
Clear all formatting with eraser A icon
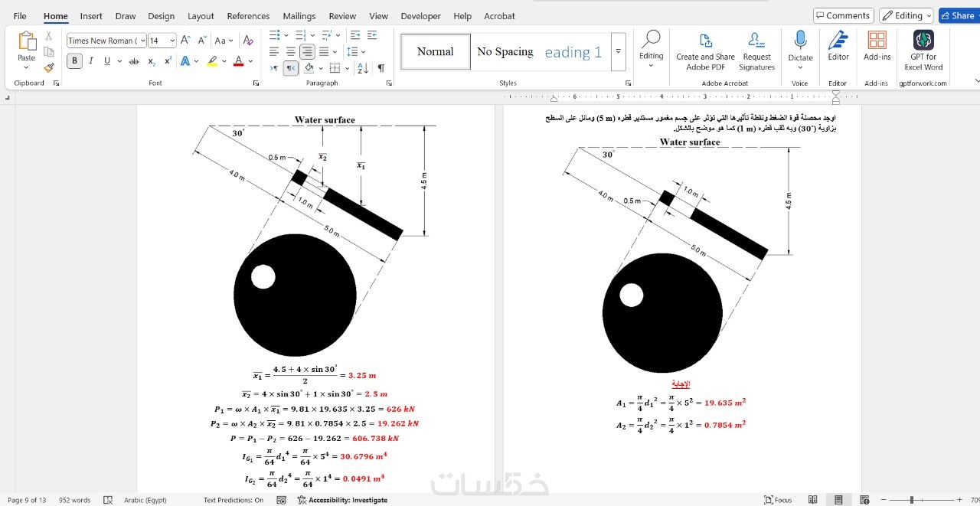pyautogui.click(x=247, y=41)
